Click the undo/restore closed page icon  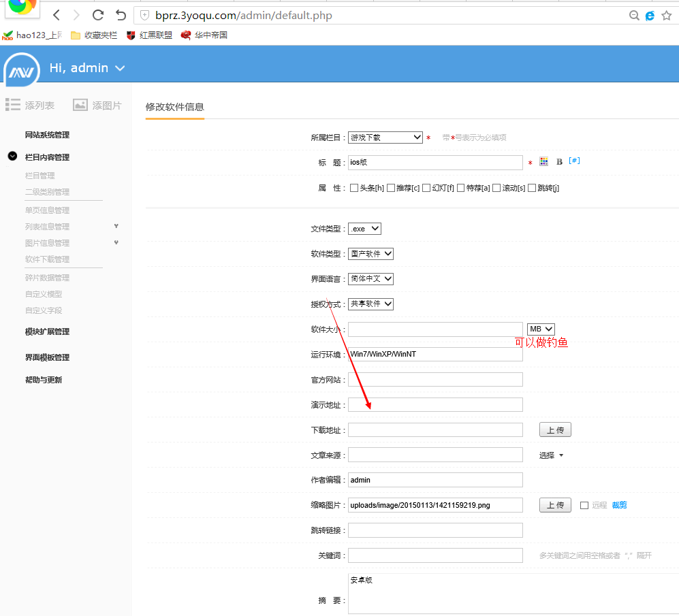pyautogui.click(x=121, y=15)
